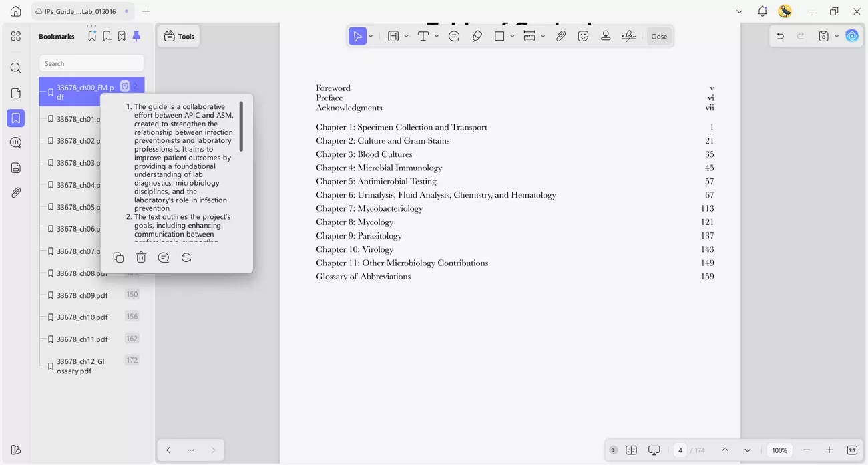Collapse the bottom page toolbar arrow

pos(614,450)
